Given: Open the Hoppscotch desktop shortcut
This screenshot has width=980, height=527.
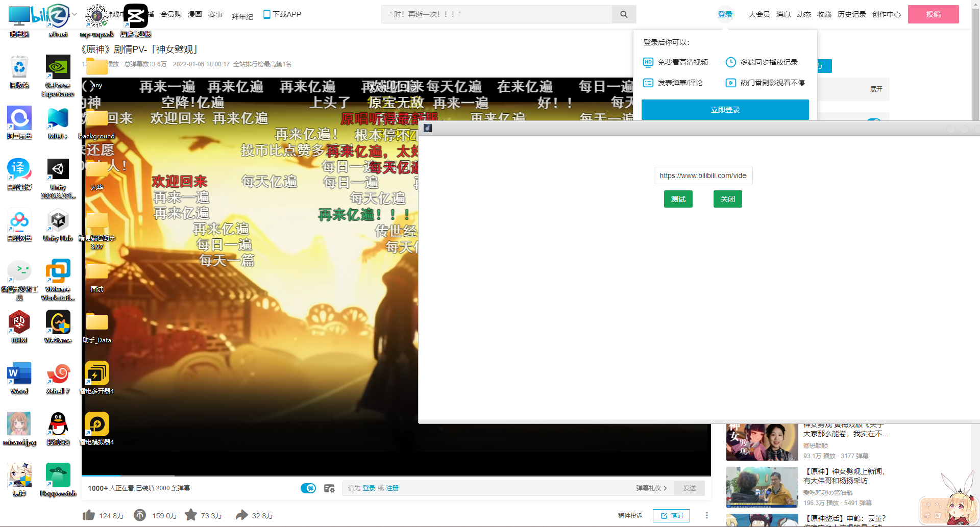Looking at the screenshot, I should 58,480.
